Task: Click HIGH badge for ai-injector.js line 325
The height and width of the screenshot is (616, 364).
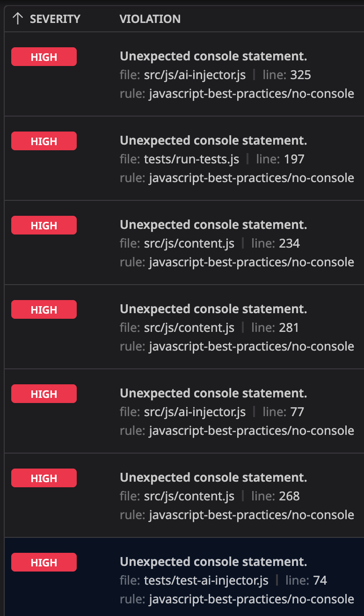Action: [44, 57]
